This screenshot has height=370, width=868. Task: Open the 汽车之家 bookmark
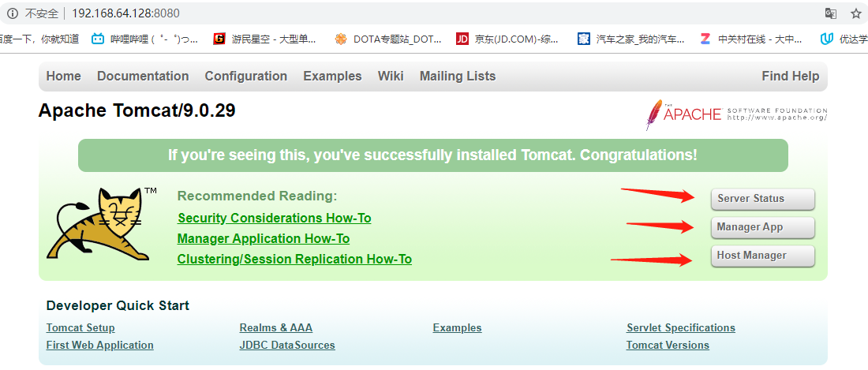(630, 39)
